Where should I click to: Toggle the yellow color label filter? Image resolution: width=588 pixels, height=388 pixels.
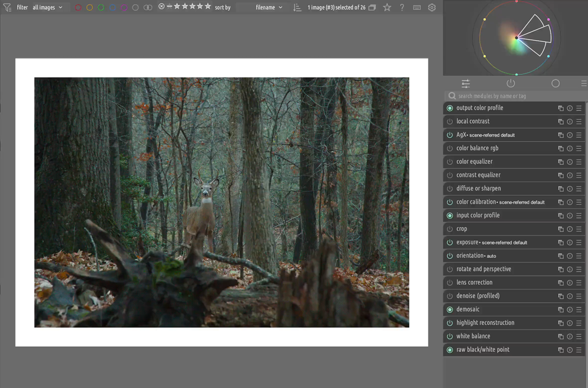point(90,7)
